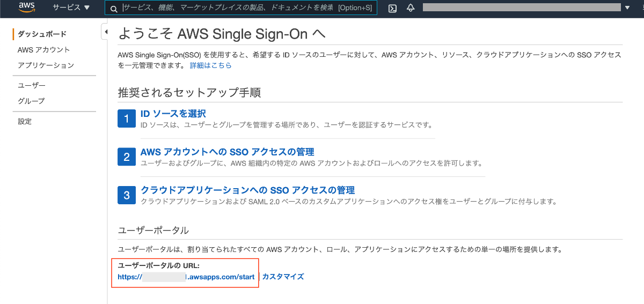Click the step 2 number badge
The image size is (644, 304).
click(127, 157)
